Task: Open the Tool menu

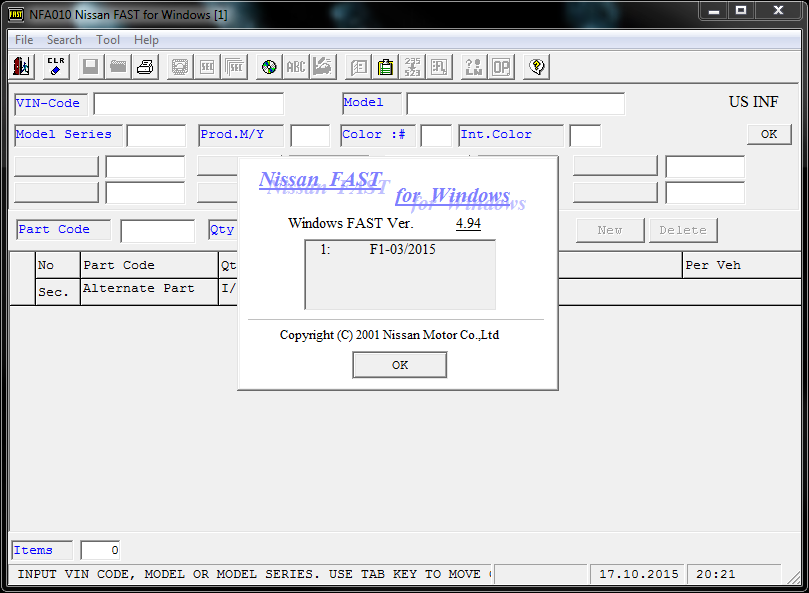Action: (108, 40)
